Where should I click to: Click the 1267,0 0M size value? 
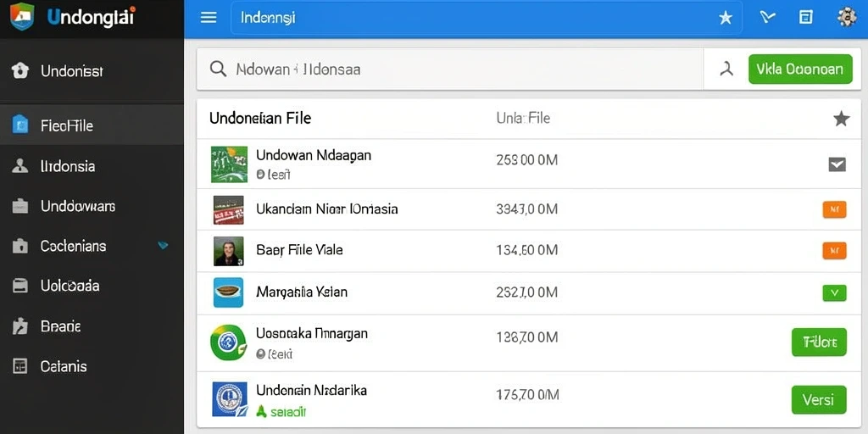click(x=527, y=337)
